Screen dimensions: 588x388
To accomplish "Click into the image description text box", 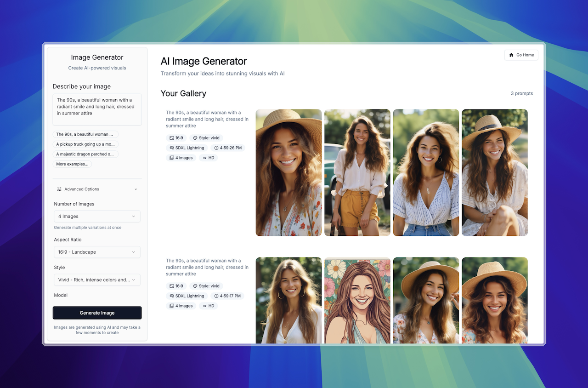I will pos(97,109).
